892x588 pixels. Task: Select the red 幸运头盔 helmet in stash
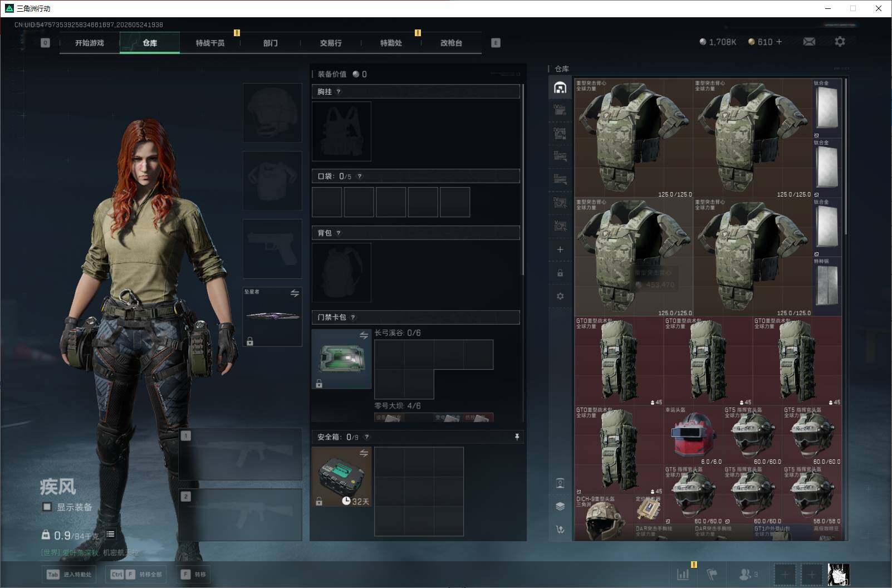pos(693,435)
